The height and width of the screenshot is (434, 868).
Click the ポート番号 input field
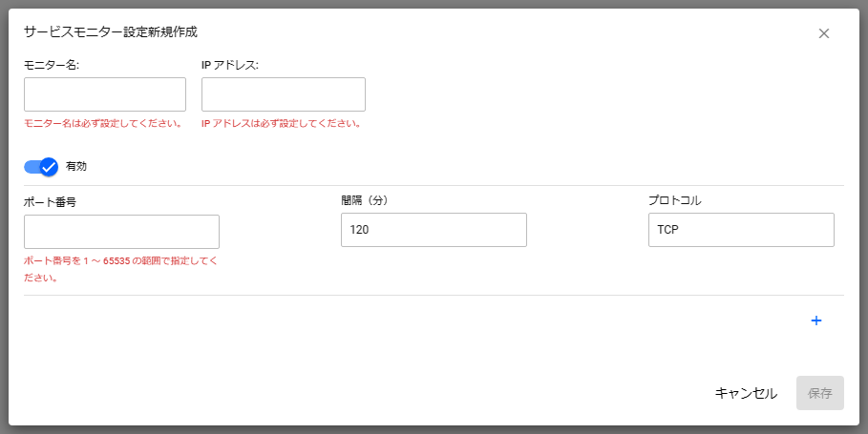coord(121,232)
